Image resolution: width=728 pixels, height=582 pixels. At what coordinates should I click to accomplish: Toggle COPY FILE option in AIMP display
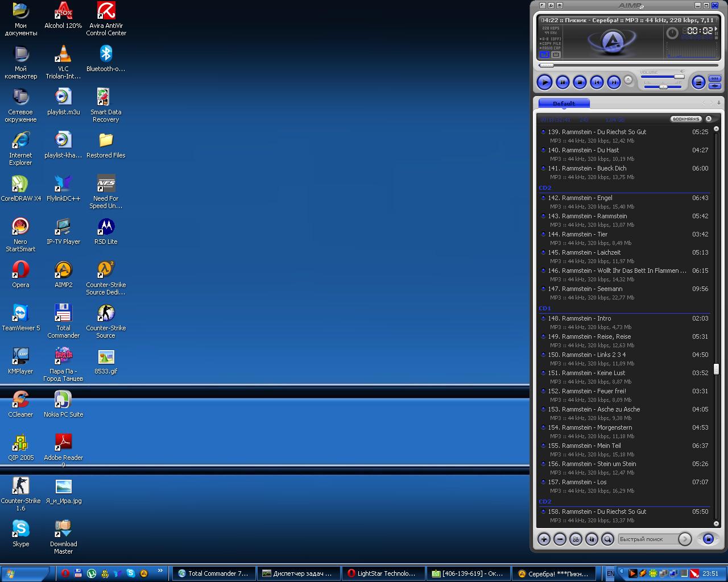pyautogui.click(x=551, y=43)
